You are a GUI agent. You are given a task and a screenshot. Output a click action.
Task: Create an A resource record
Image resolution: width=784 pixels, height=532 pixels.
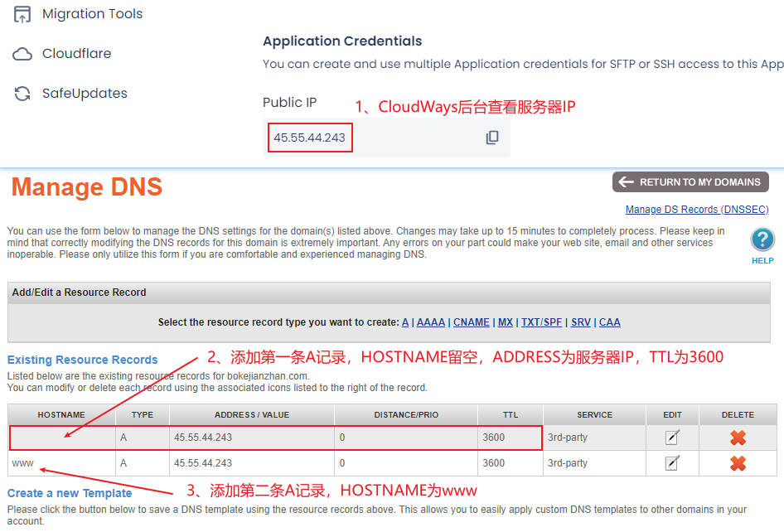405,322
